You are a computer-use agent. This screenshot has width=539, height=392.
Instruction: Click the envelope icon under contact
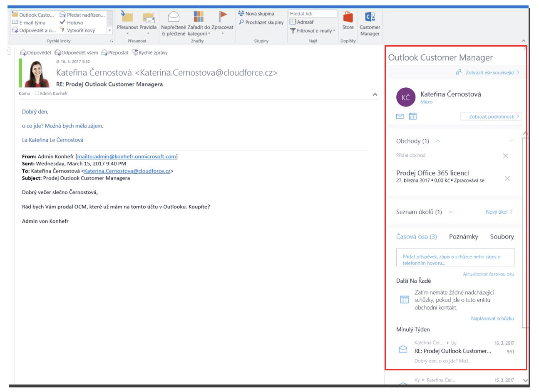400,116
